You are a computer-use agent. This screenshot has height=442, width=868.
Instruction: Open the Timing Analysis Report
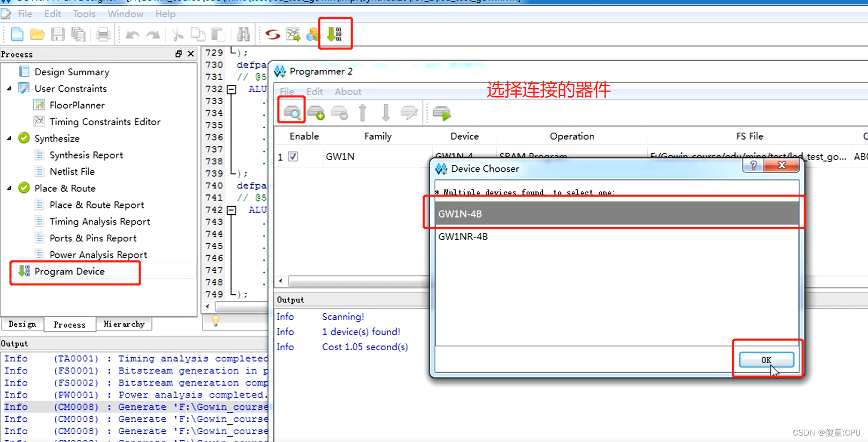point(100,221)
